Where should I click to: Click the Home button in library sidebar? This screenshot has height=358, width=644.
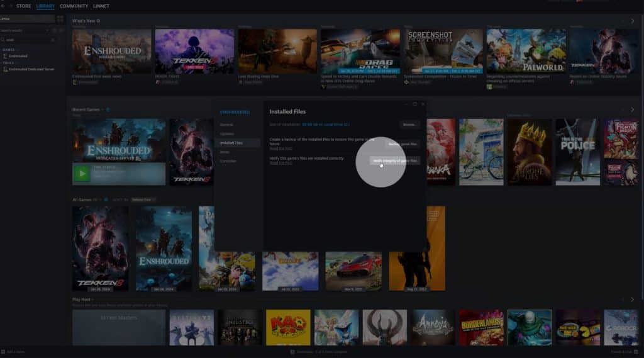click(x=28, y=19)
